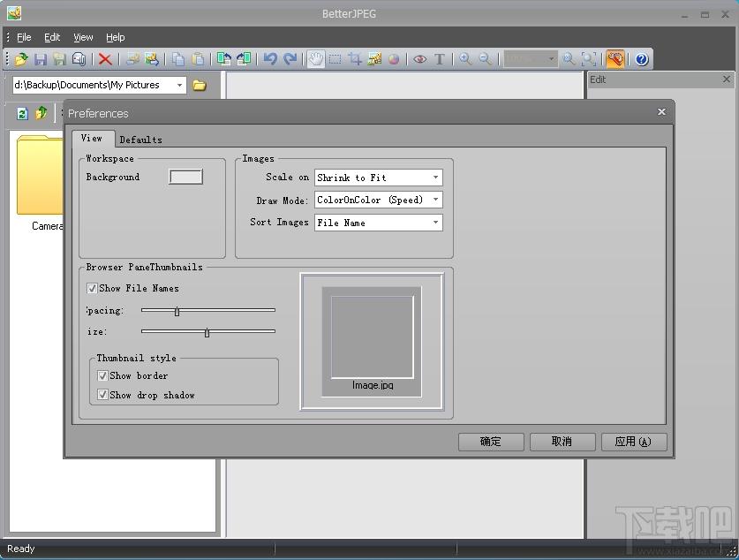The width and height of the screenshot is (739, 560).
Task: Click the Zoom Out magnifier icon
Action: [x=485, y=59]
